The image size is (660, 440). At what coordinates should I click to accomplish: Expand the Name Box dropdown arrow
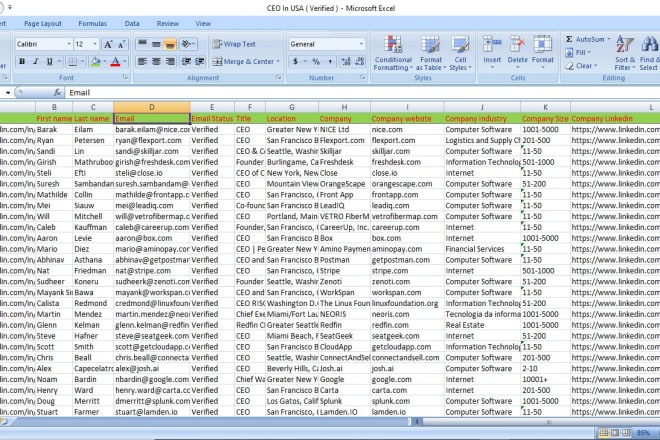pyautogui.click(x=8, y=93)
